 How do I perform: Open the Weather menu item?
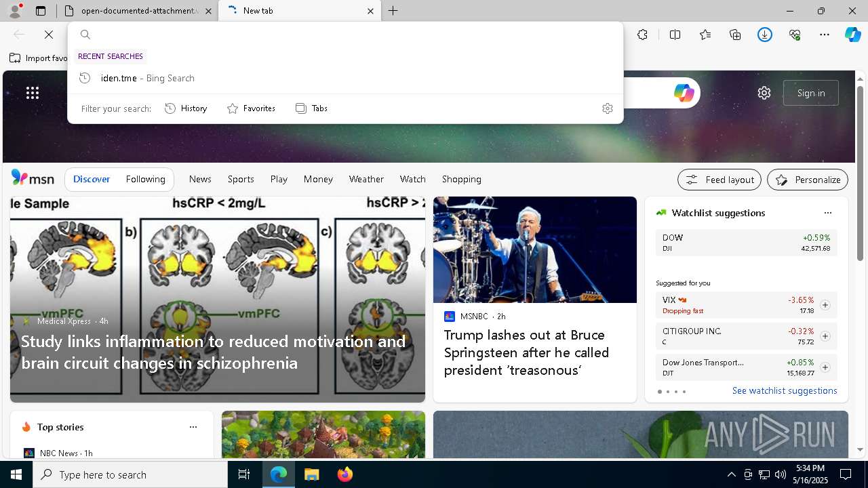tap(366, 179)
